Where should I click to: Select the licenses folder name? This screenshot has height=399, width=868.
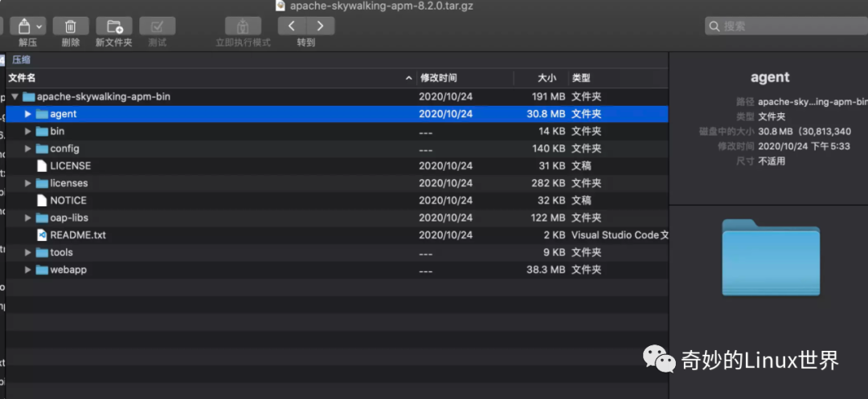pos(68,183)
